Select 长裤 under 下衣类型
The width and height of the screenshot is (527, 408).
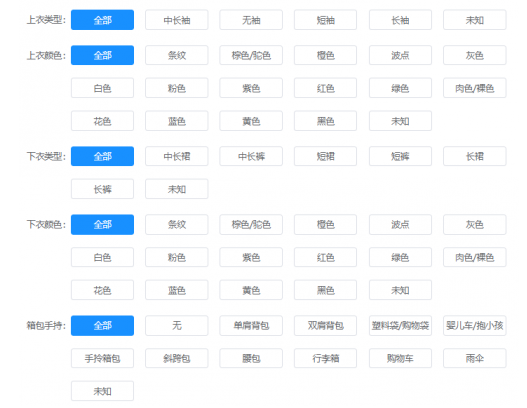103,189
